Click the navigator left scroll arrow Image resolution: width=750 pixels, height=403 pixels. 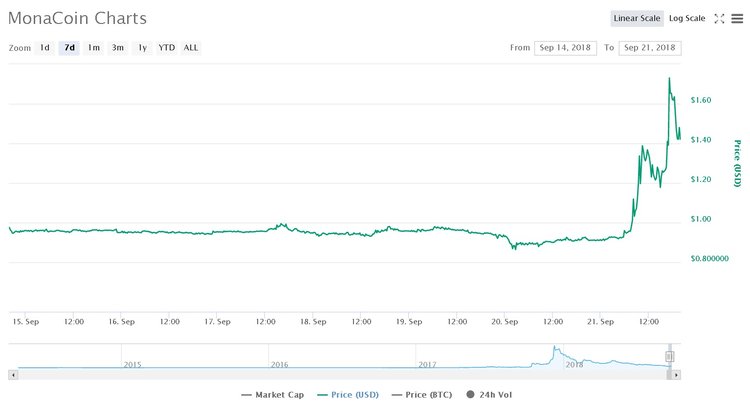click(x=13, y=375)
